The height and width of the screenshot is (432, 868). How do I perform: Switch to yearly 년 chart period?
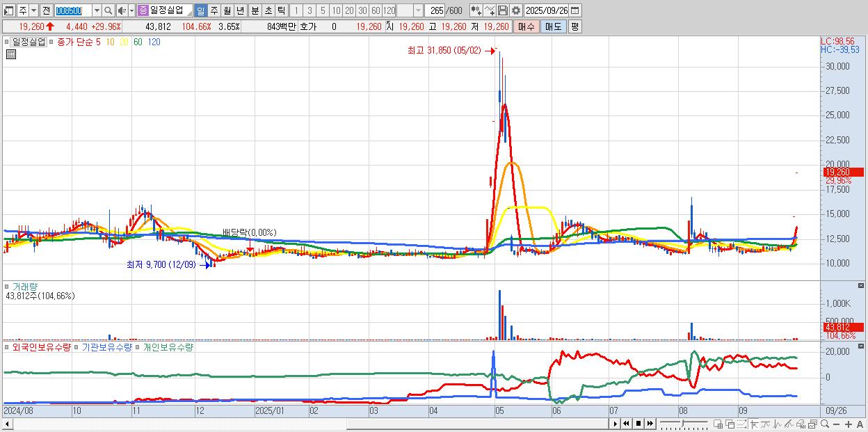pos(240,10)
